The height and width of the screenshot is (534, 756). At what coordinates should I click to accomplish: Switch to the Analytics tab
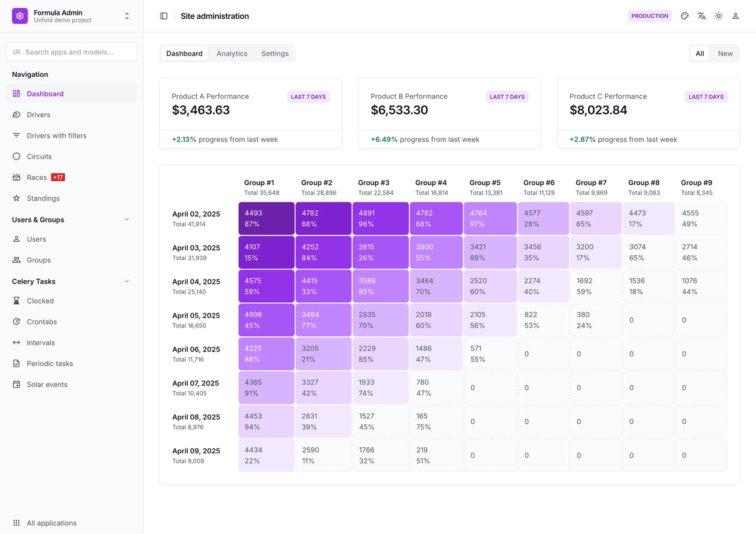(232, 54)
